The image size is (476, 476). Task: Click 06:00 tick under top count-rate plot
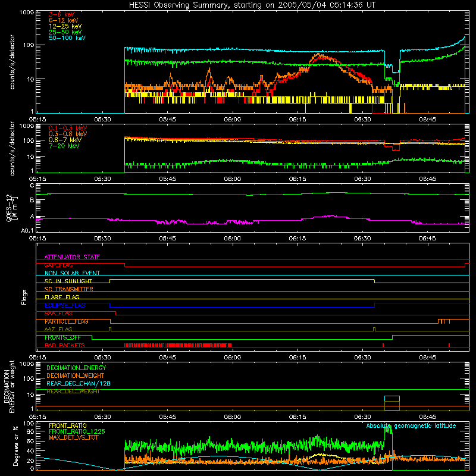233,120
